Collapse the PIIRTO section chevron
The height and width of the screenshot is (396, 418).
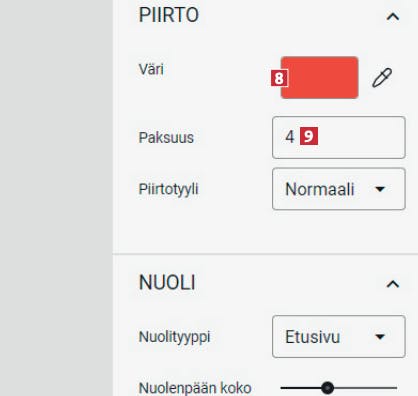pos(393,16)
